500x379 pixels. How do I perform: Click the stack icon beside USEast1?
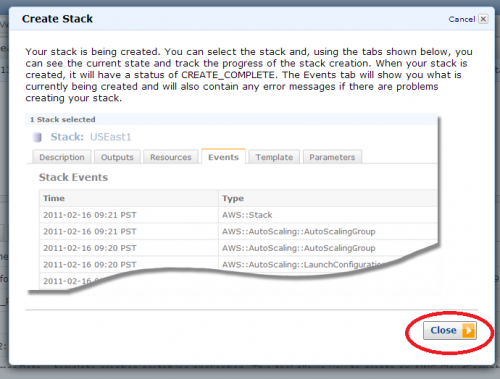[x=37, y=137]
